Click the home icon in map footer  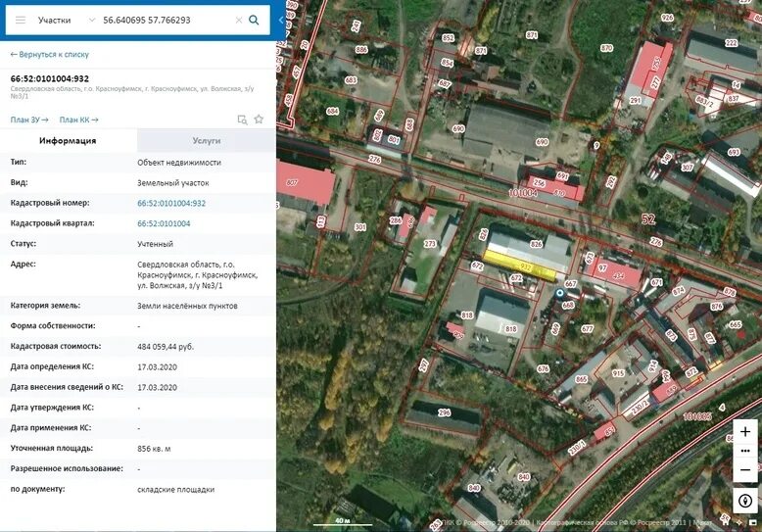click(726, 522)
